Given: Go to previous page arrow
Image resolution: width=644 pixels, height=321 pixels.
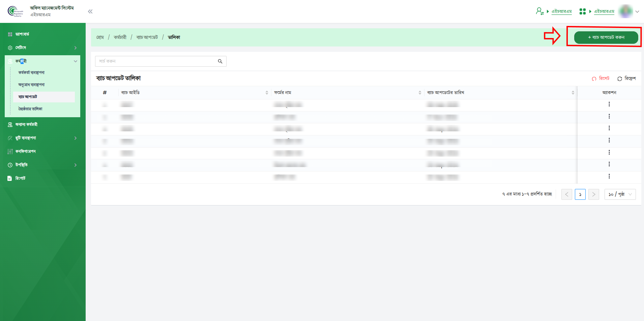Looking at the screenshot, I should pyautogui.click(x=566, y=194).
